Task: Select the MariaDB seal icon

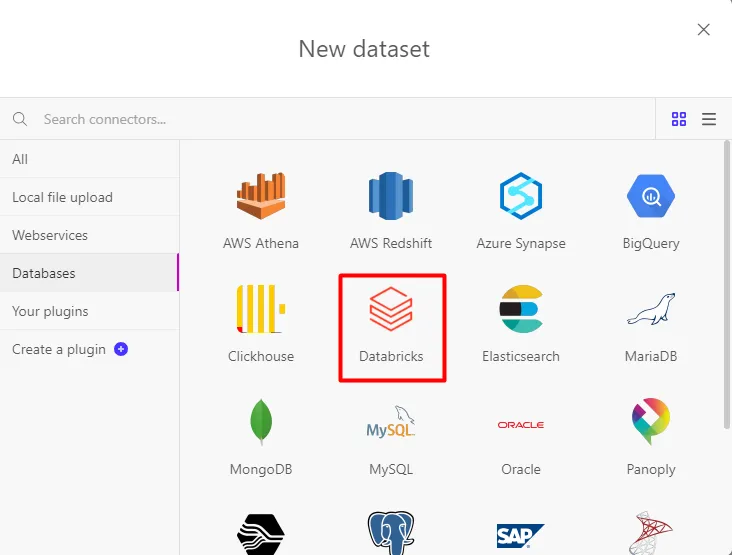Action: pyautogui.click(x=651, y=309)
